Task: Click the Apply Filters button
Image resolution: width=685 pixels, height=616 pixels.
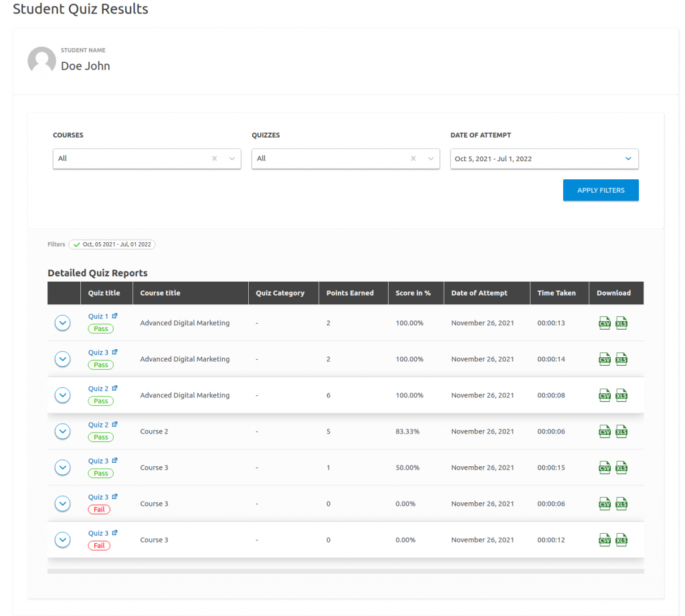Action: click(x=600, y=190)
